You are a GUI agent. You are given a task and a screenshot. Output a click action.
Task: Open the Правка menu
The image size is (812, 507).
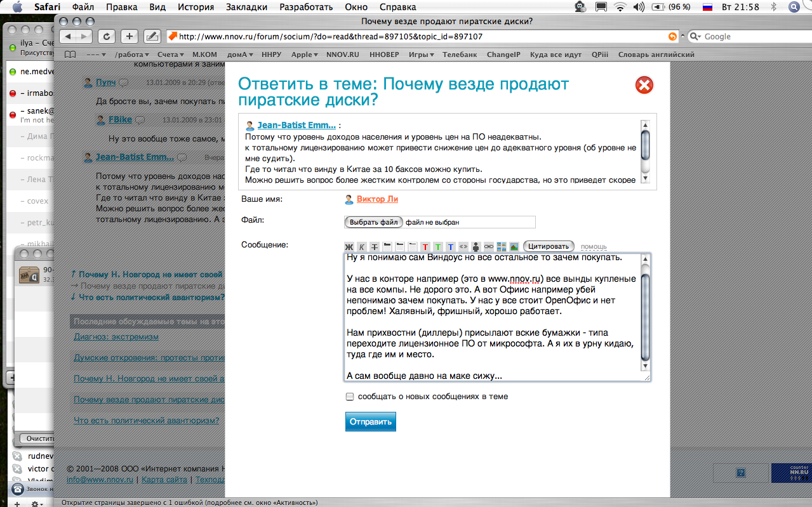coord(122,7)
